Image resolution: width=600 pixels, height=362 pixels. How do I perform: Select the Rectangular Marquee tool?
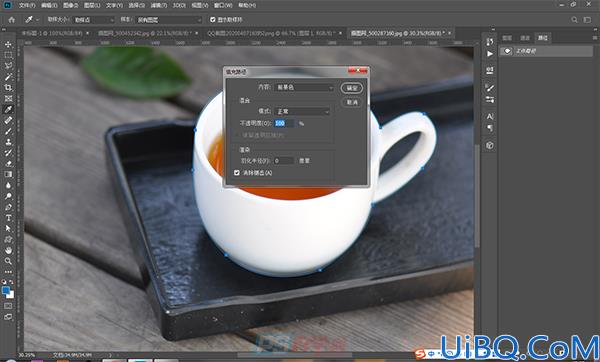pos(8,55)
